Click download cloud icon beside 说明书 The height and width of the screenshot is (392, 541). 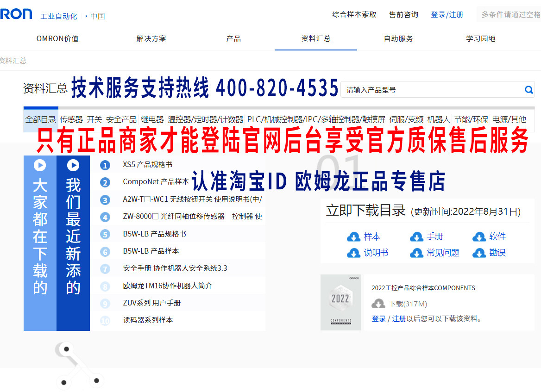tap(354, 253)
